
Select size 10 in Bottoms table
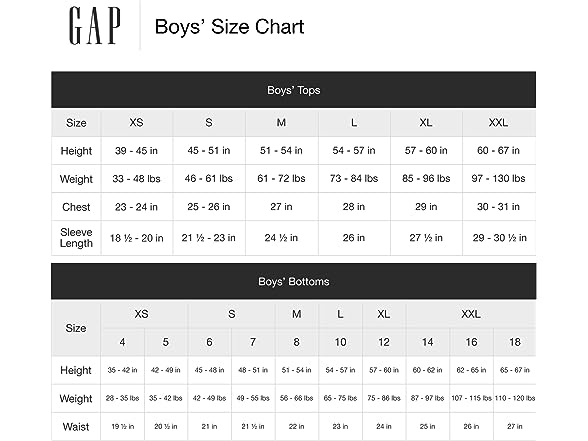[340, 342]
